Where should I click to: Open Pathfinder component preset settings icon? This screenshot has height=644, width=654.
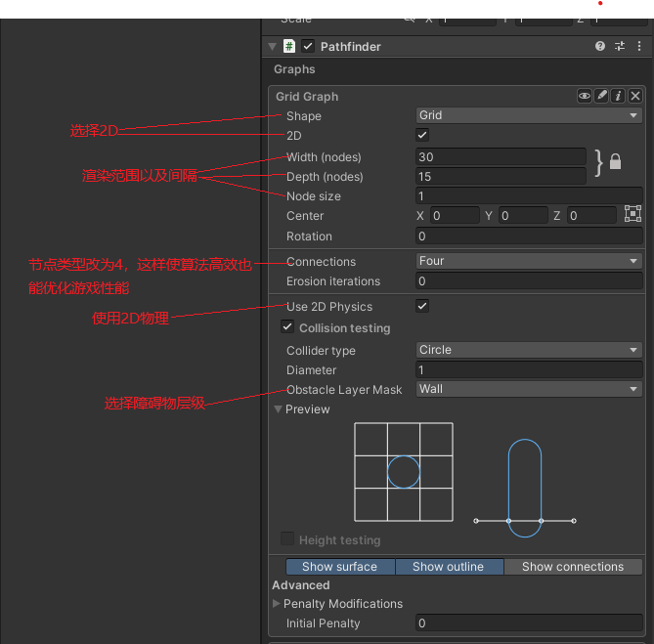620,46
